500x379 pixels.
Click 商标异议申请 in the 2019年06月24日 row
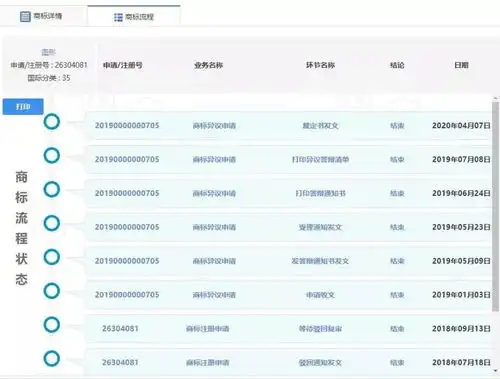coord(214,193)
